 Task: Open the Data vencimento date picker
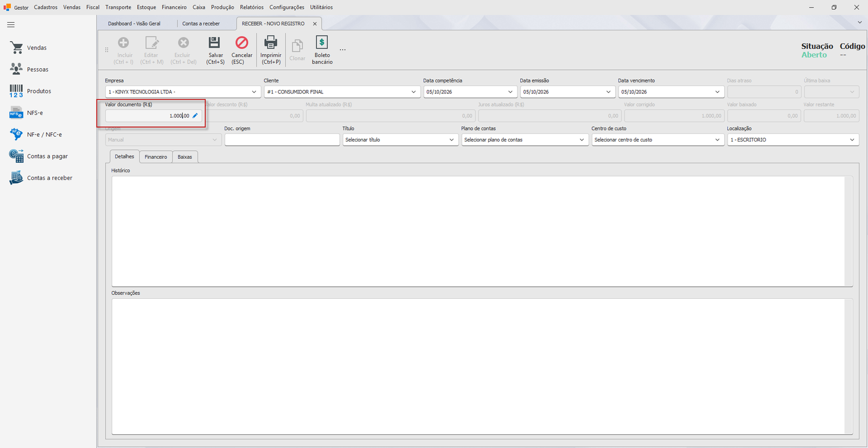tap(717, 92)
